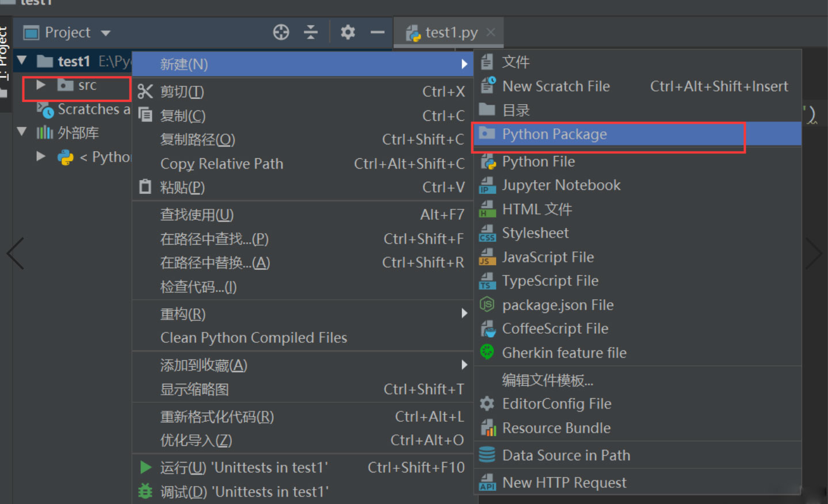Select 外部库 label in project tree
This screenshot has height=504, width=828.
(x=78, y=133)
